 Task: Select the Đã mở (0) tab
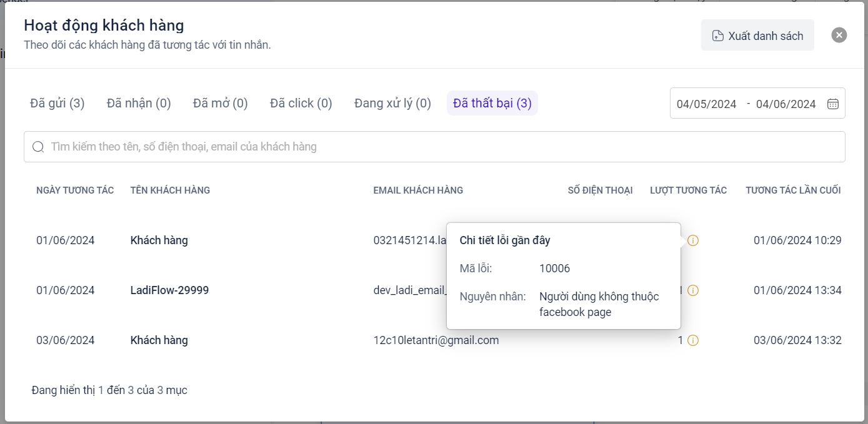220,103
